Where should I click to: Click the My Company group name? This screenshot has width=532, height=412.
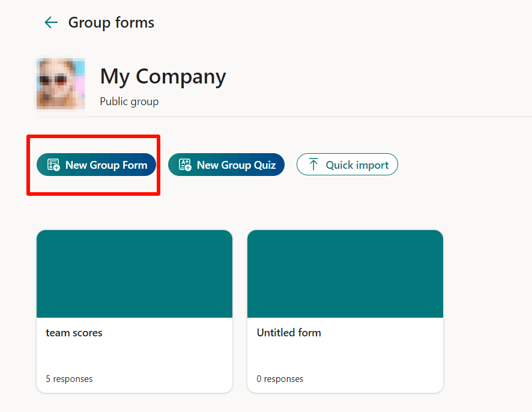[163, 77]
